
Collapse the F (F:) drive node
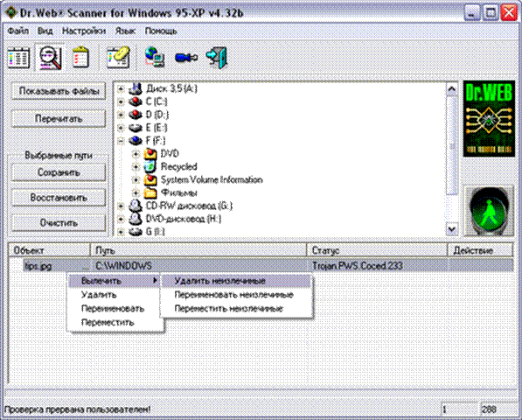121,141
